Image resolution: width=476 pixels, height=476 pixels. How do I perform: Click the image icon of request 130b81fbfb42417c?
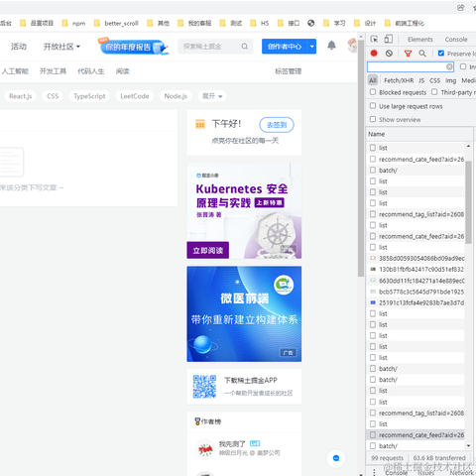click(x=373, y=270)
